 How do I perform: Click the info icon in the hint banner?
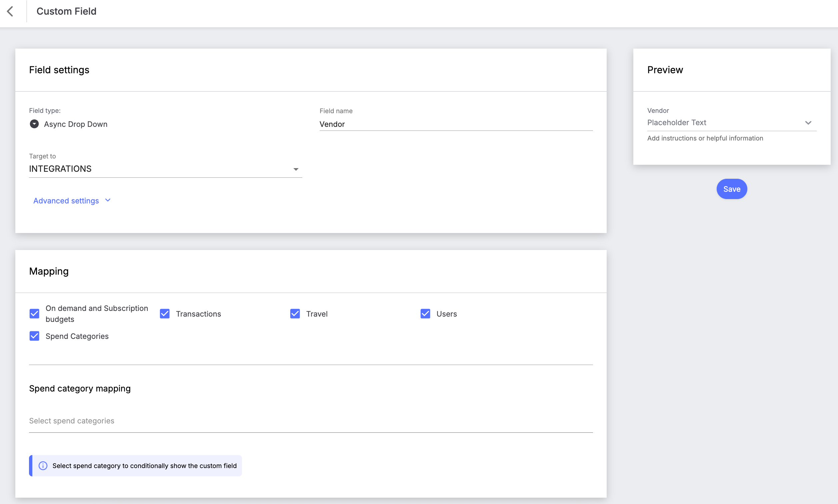(43, 466)
